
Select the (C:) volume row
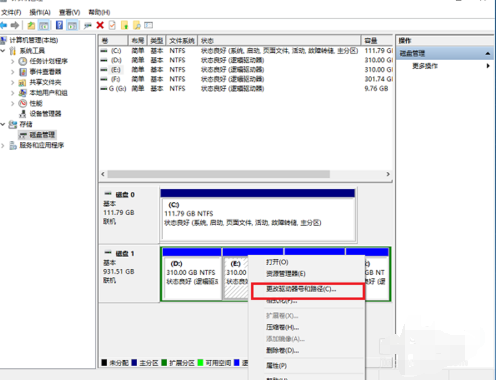coord(246,51)
